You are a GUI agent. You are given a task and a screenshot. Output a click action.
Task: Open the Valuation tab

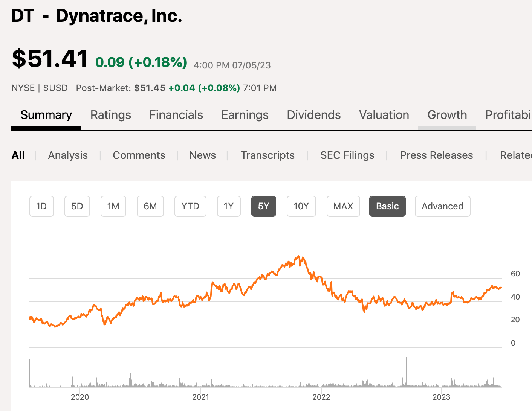tap(384, 115)
